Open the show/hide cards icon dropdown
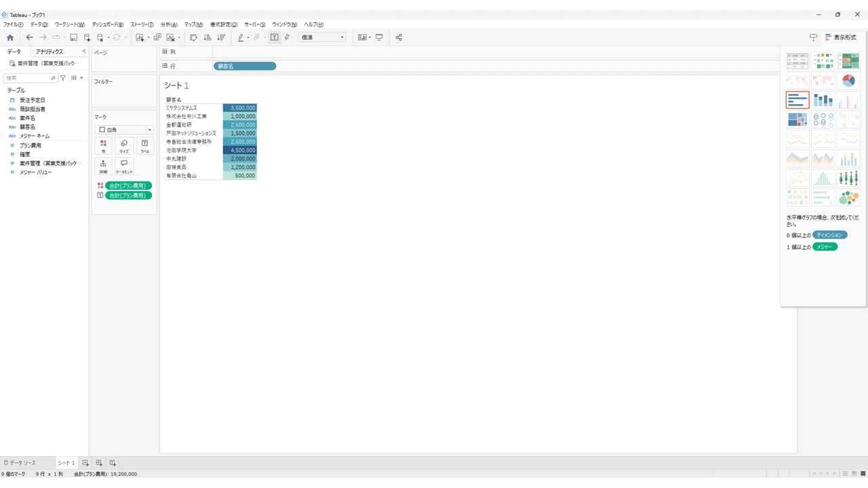 pyautogui.click(x=364, y=37)
